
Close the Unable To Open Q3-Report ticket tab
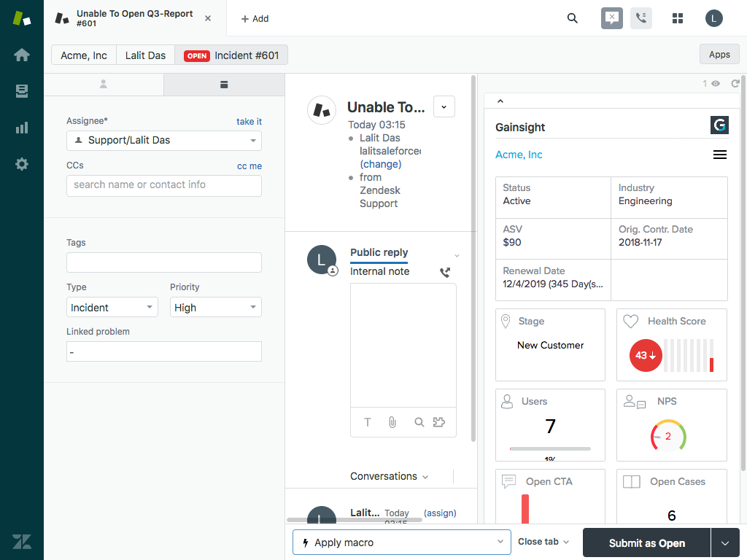click(207, 18)
